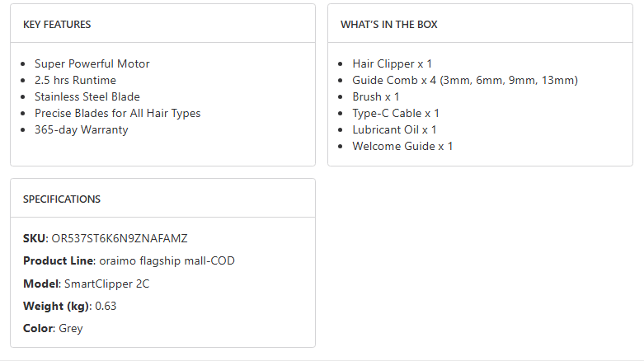Click the Weight (kg) specification row

pyautogui.click(x=70, y=306)
